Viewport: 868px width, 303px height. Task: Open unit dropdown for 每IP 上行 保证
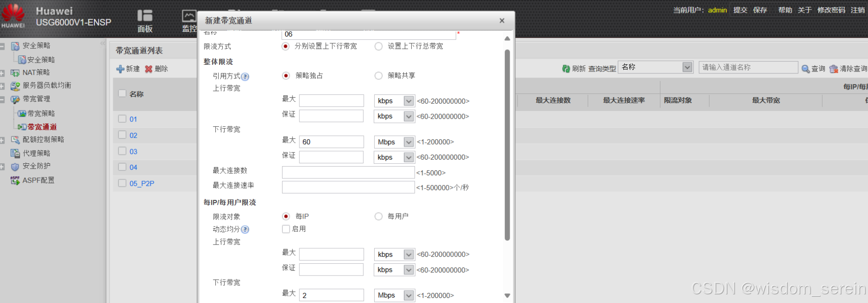point(408,270)
